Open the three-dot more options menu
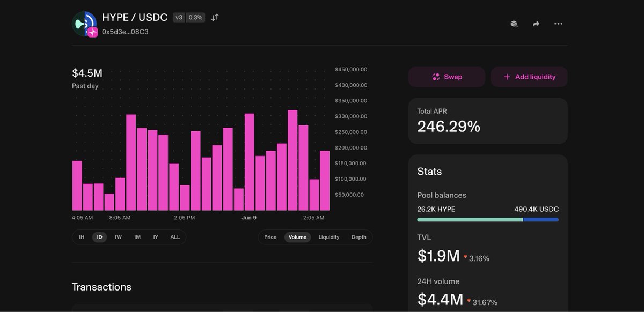 click(x=558, y=24)
